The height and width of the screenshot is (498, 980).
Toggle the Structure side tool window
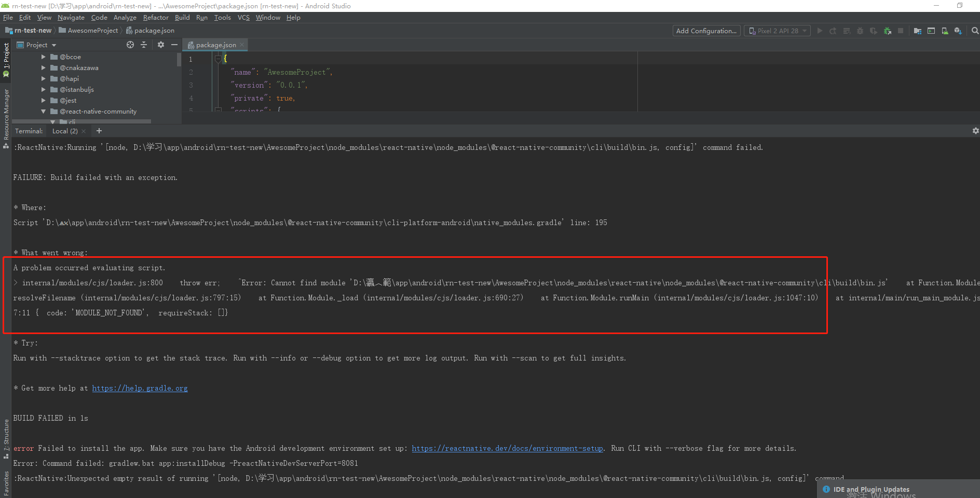point(6,439)
